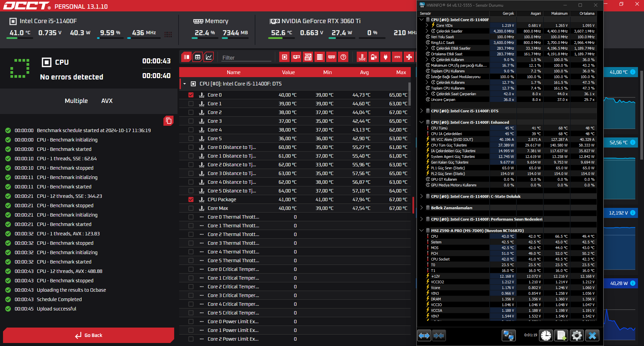This screenshot has width=644, height=346.
Task: Click memory usage 22.4 % progress bar
Action: pyautogui.click(x=205, y=38)
